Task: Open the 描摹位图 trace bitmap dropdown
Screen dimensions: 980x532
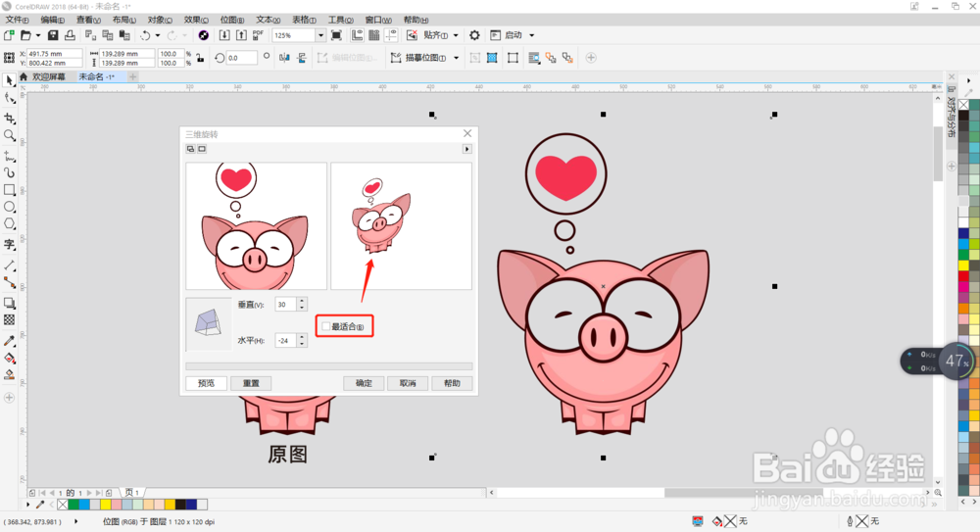Action: coord(457,58)
